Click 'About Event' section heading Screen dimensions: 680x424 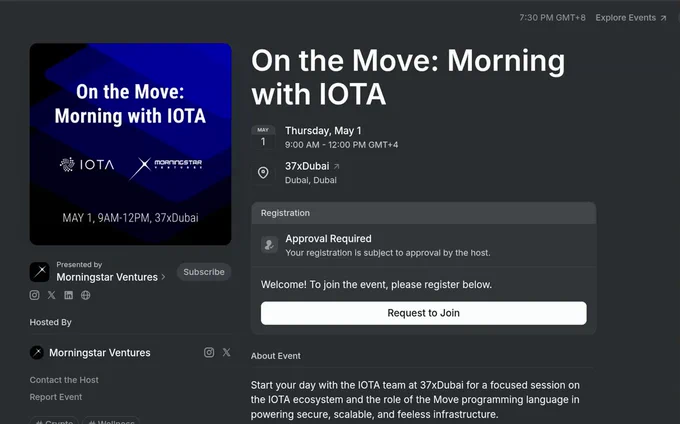click(x=276, y=356)
